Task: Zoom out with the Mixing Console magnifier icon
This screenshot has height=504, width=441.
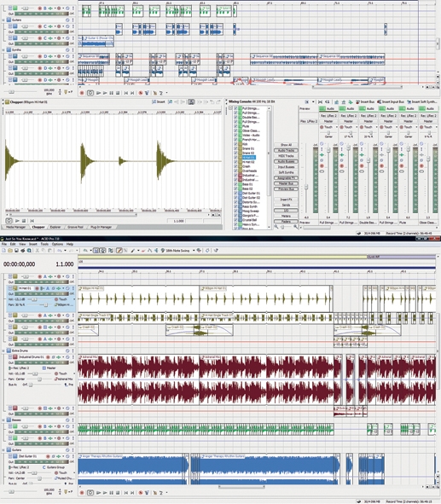Action: 276,226
